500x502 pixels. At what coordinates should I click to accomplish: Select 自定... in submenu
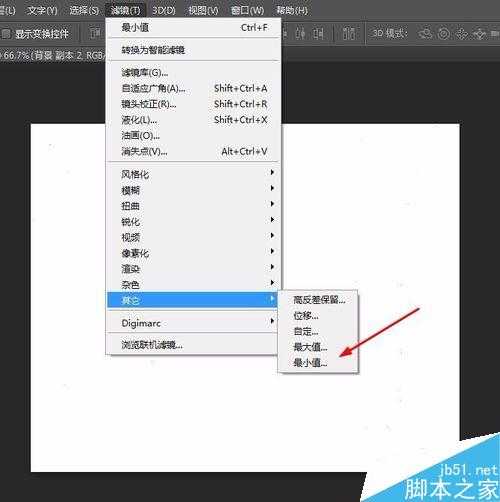318,331
